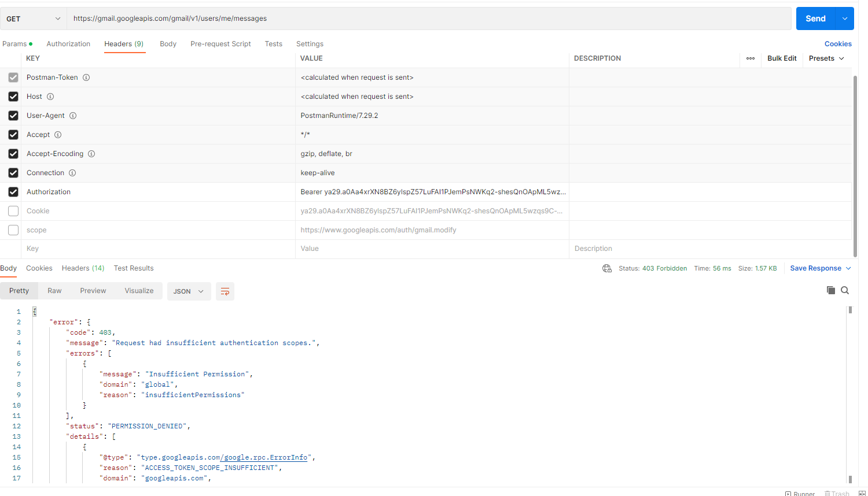Toggle response line wrap icon

point(225,291)
